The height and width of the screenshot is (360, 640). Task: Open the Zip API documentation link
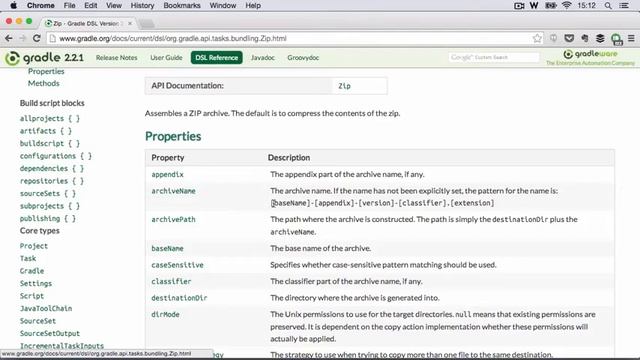coord(344,86)
